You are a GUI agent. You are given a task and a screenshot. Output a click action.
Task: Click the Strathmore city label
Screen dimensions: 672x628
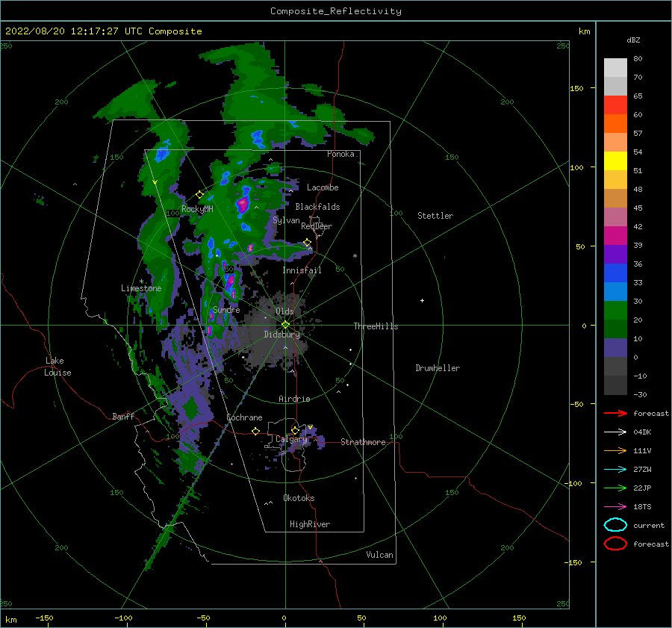click(363, 442)
